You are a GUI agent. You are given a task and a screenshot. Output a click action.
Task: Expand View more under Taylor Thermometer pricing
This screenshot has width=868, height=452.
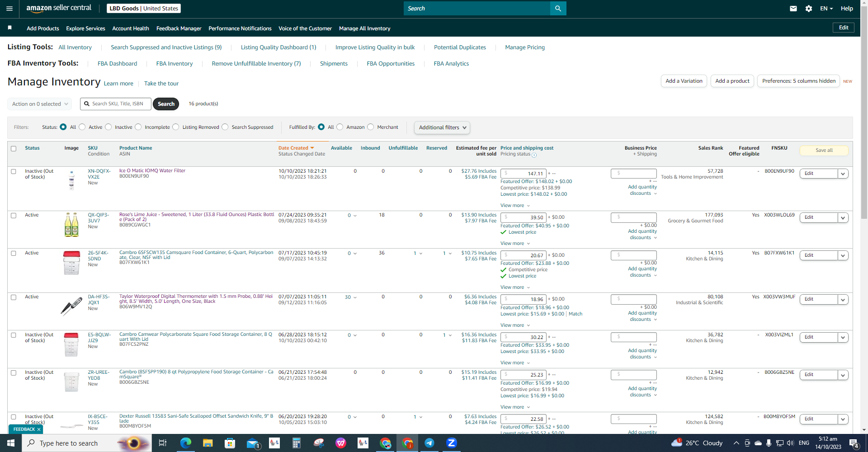click(x=515, y=325)
